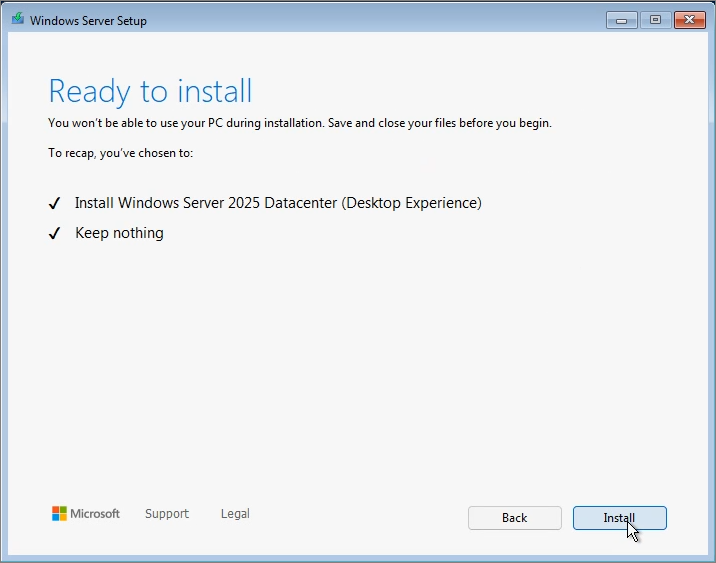Minimize the Windows Server Setup window
Viewport: 716px width, 563px height.
621,20
